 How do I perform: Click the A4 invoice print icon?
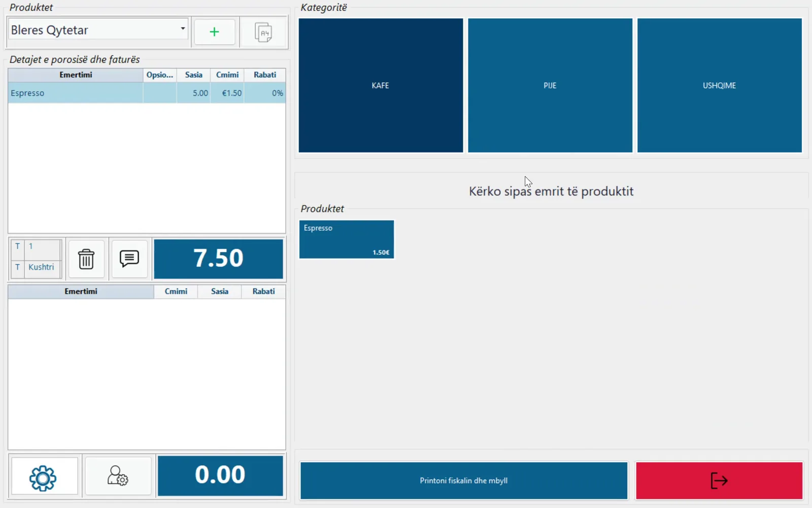tap(263, 32)
